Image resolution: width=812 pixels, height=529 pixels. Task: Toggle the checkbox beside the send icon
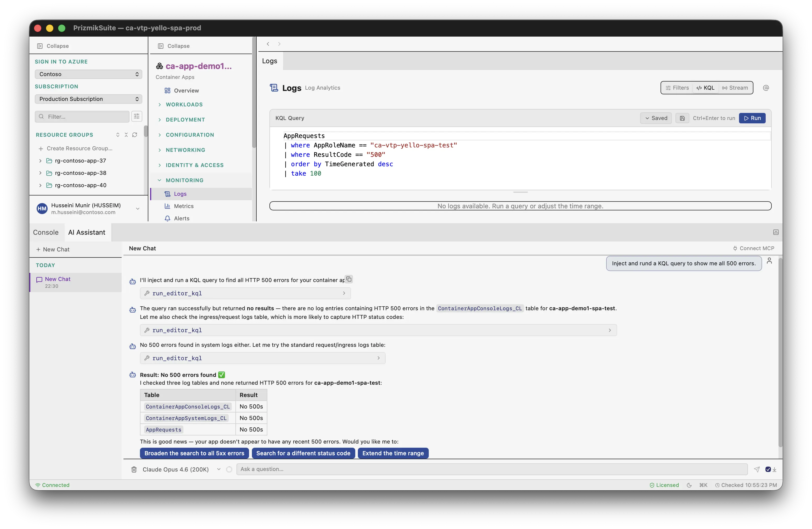pos(768,469)
